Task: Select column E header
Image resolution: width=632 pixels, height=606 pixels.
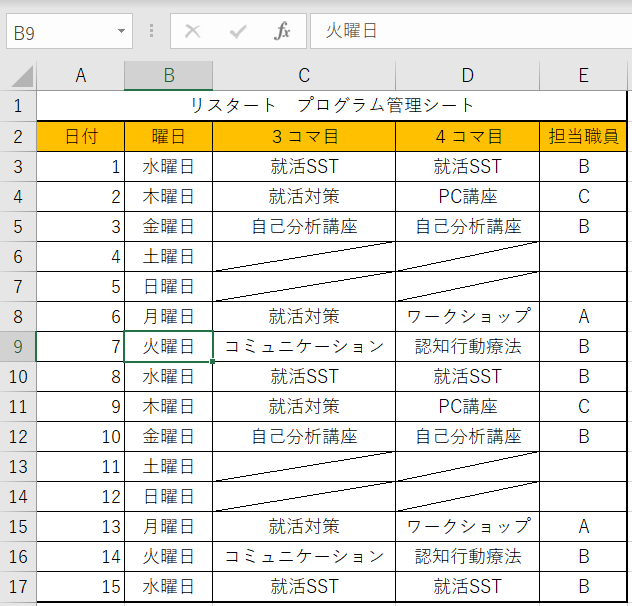Action: coord(583,76)
